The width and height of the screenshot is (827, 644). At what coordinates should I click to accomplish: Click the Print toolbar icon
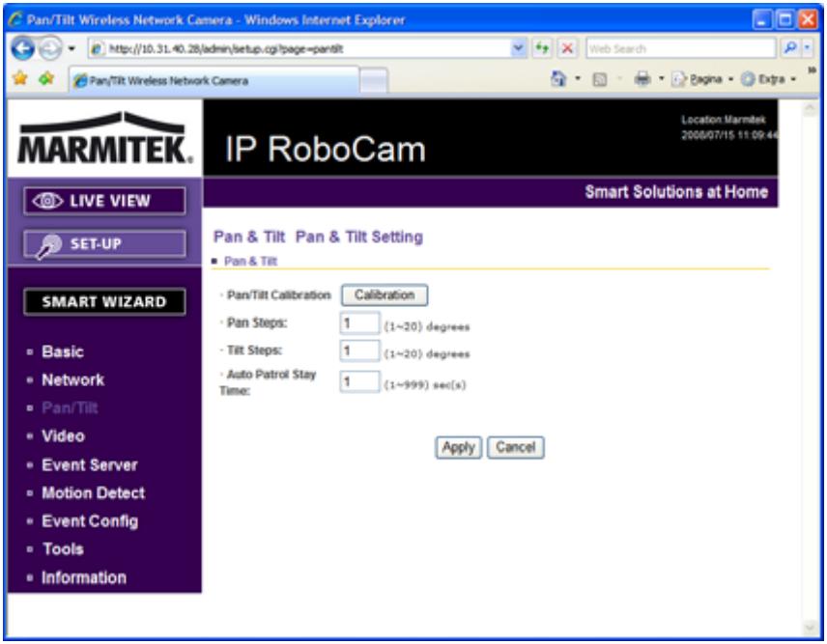pos(642,79)
